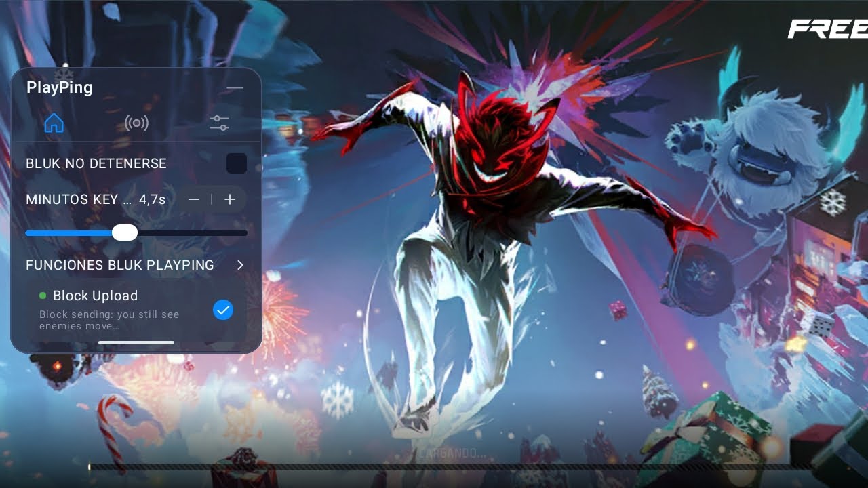Click the FUNCIONES BLUK PLAYPING label

click(x=120, y=265)
